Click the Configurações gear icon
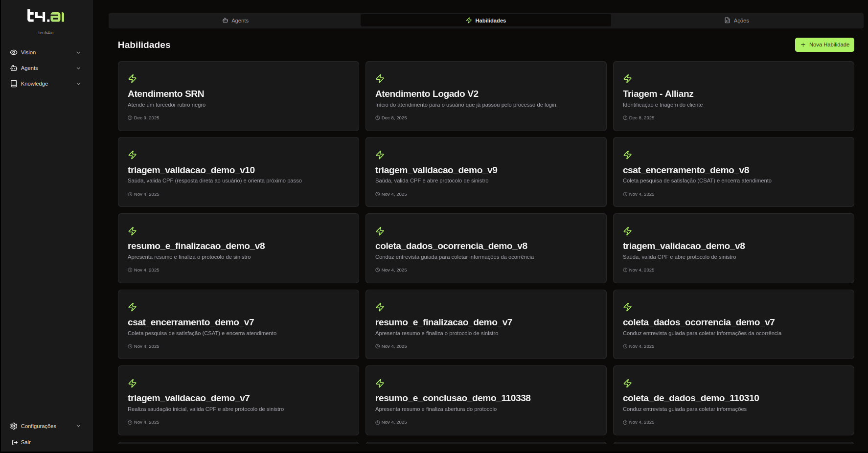Viewport: 868px width, 453px height. (x=14, y=426)
